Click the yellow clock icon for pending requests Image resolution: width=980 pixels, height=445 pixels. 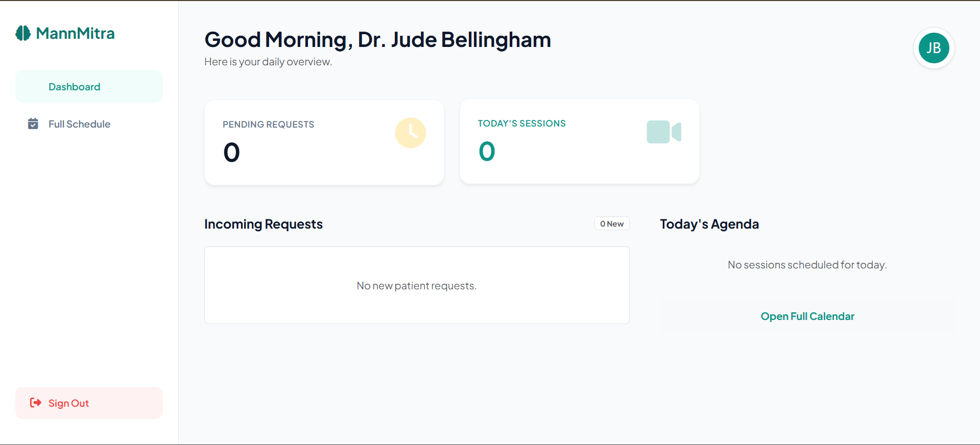pyautogui.click(x=410, y=133)
